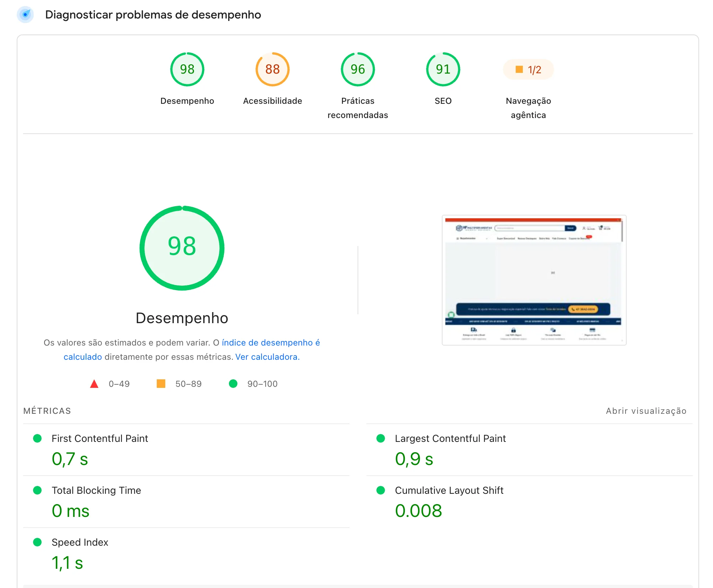
Task: Click the 'Diagnosticar problemas de desempenho' heading
Action: pos(153,15)
